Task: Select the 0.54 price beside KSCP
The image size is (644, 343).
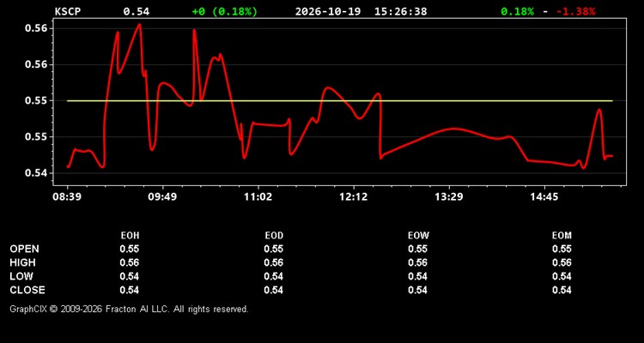Action: point(137,11)
